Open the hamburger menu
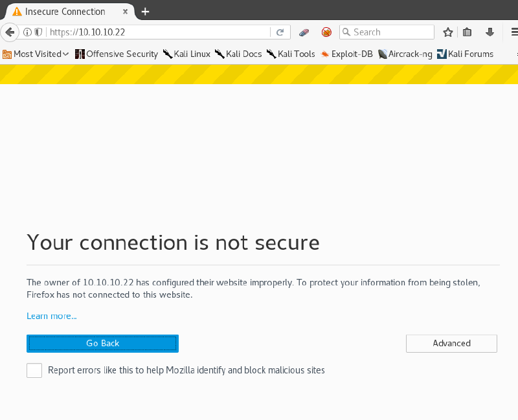The image size is (518, 420). (x=513, y=32)
